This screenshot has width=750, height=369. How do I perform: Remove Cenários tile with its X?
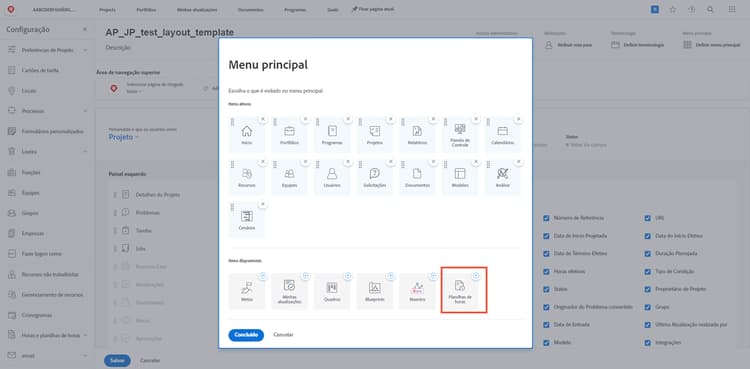pyautogui.click(x=263, y=204)
